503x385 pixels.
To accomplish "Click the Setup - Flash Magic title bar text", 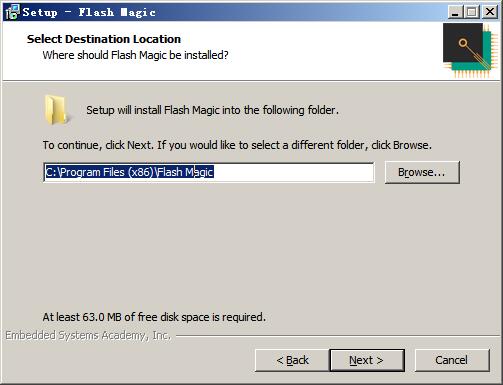I will coord(89,13).
